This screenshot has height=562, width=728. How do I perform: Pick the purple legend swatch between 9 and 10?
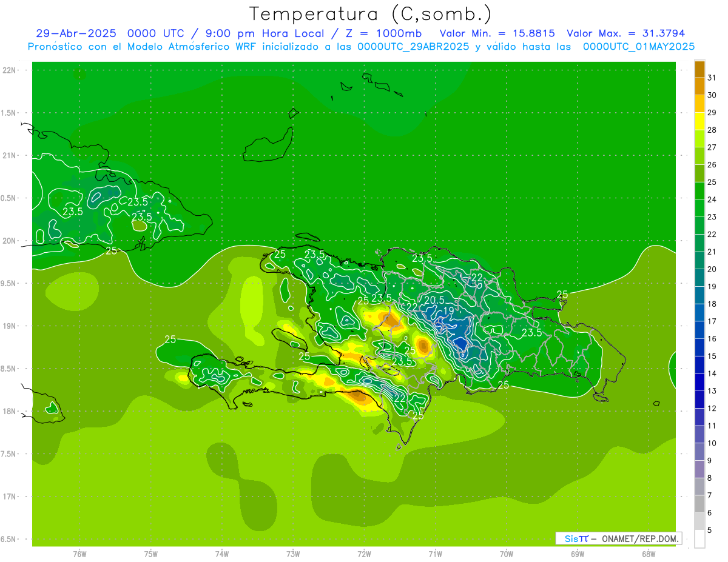[x=699, y=452]
